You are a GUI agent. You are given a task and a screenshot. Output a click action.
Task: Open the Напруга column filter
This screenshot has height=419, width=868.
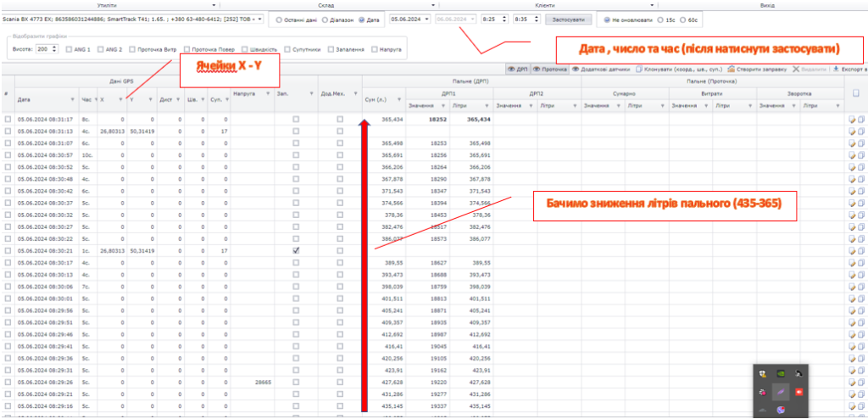pos(268,93)
